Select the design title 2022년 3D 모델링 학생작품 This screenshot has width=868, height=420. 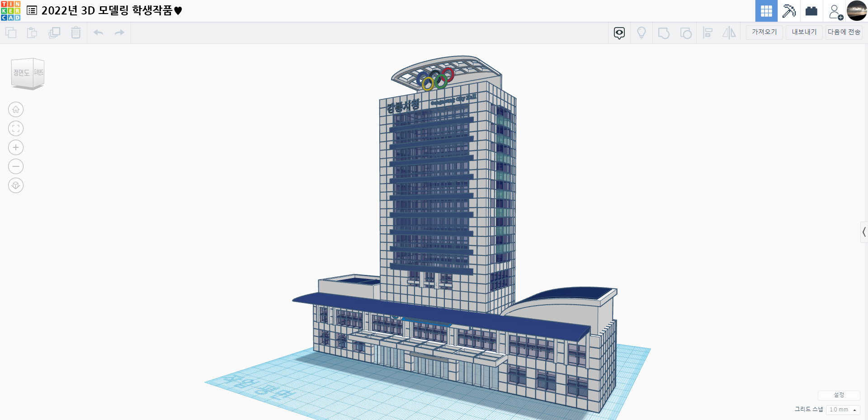(112, 10)
